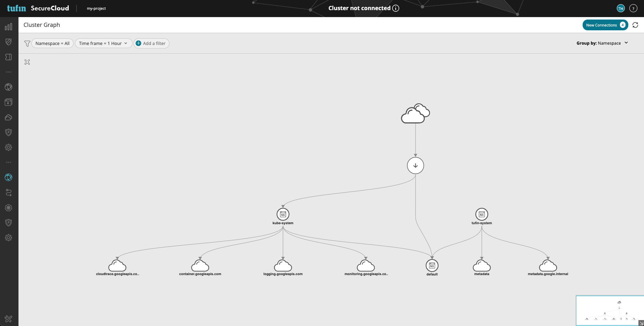This screenshot has height=326, width=644.
Task: Collapse the minimap with corner arrow
Action: tap(641, 323)
